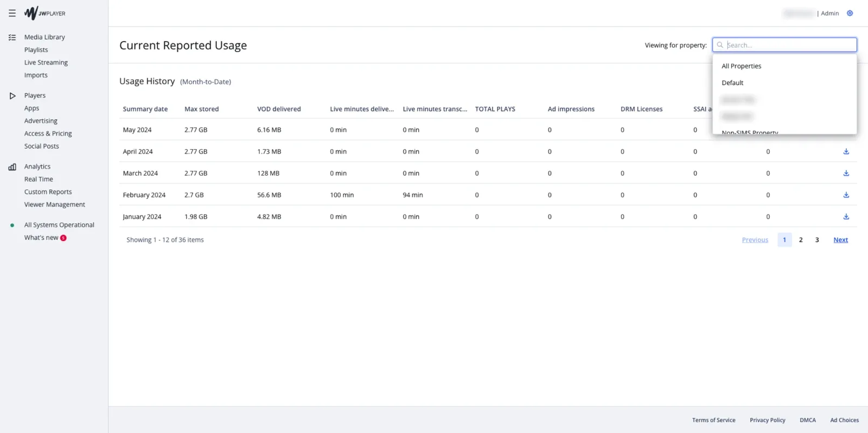Viewport: 868px width, 433px height.
Task: Download the February 2024 usage report
Action: click(846, 195)
